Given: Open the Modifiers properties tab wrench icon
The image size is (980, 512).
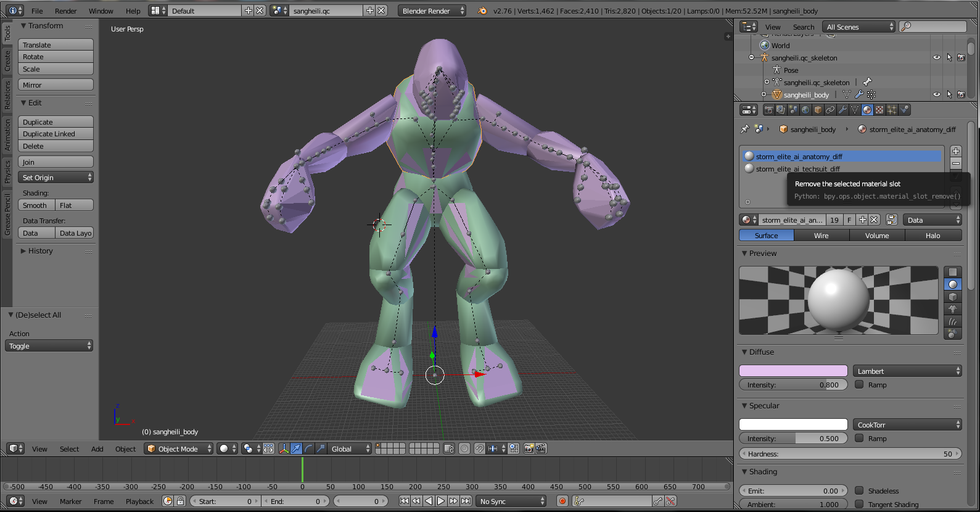Looking at the screenshot, I should (x=842, y=110).
